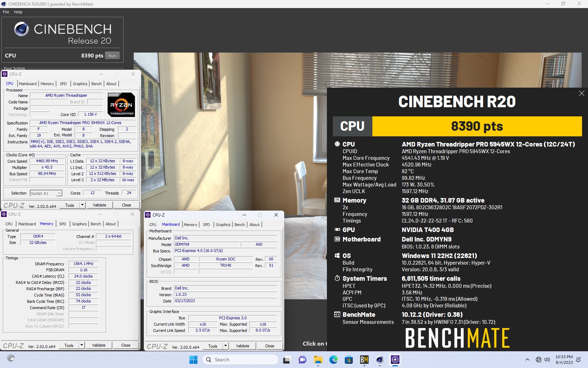This screenshot has height=368, width=588.
Task: Open the volume control speaker icon
Action: point(547,360)
